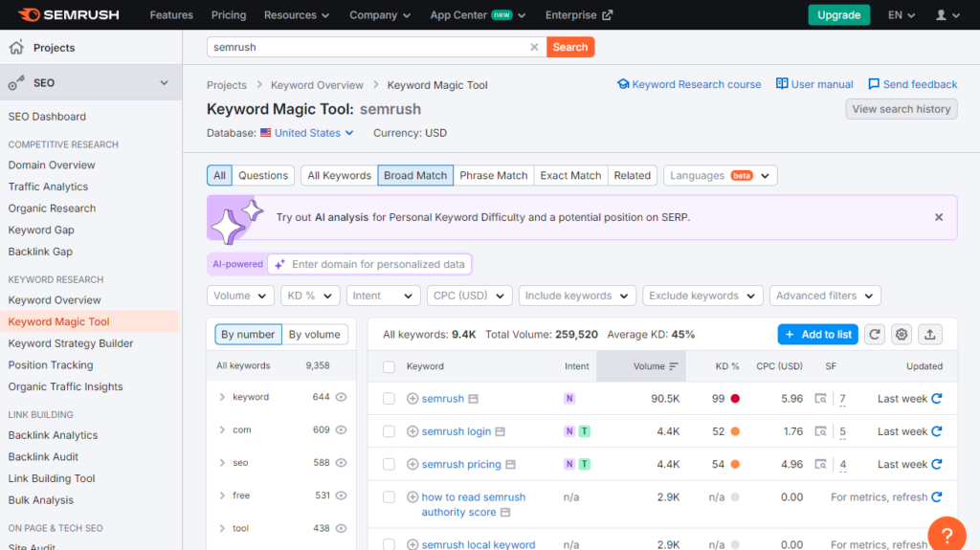Switch groups to By volume

coord(314,335)
